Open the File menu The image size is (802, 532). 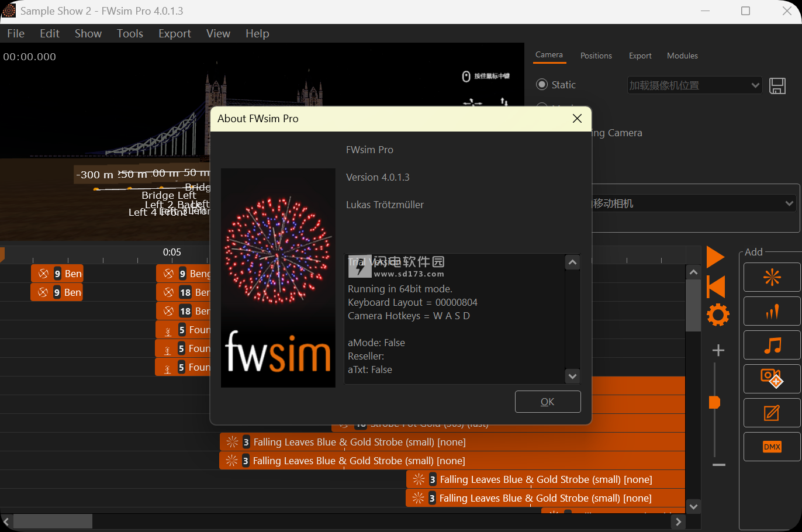click(x=16, y=33)
